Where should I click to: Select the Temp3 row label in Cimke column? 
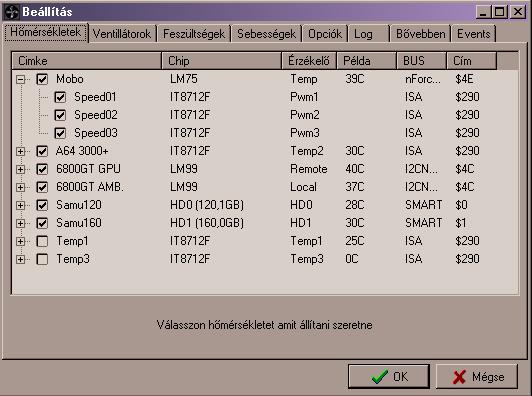tap(73, 259)
